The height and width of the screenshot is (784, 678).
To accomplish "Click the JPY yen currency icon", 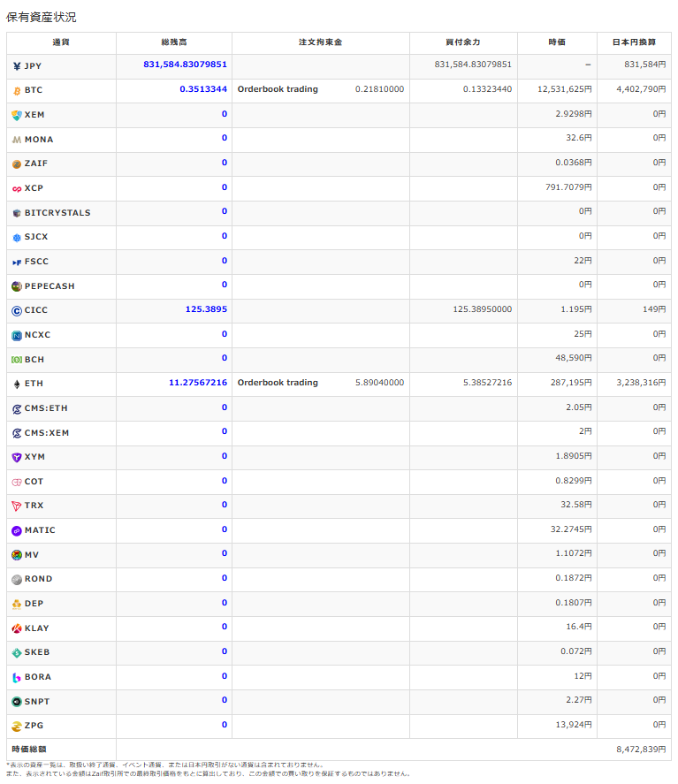I will 17,66.
